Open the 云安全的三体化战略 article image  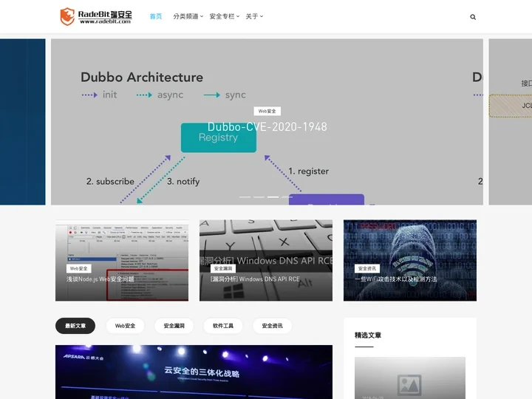point(194,372)
